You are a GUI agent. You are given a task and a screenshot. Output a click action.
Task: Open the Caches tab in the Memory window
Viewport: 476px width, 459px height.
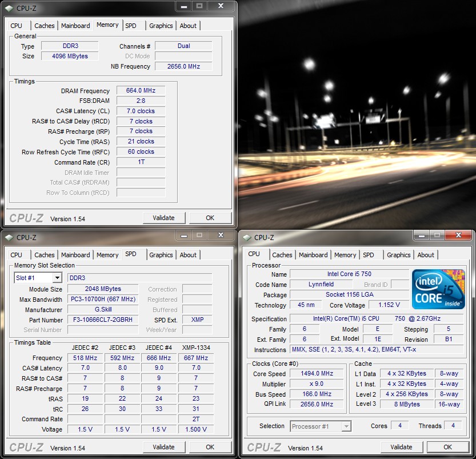point(45,26)
